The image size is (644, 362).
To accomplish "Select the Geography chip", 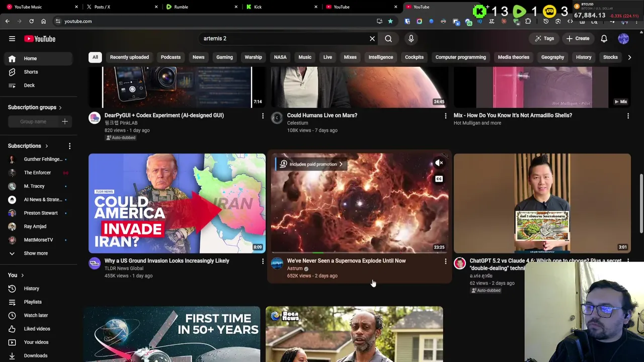I will 552,57.
